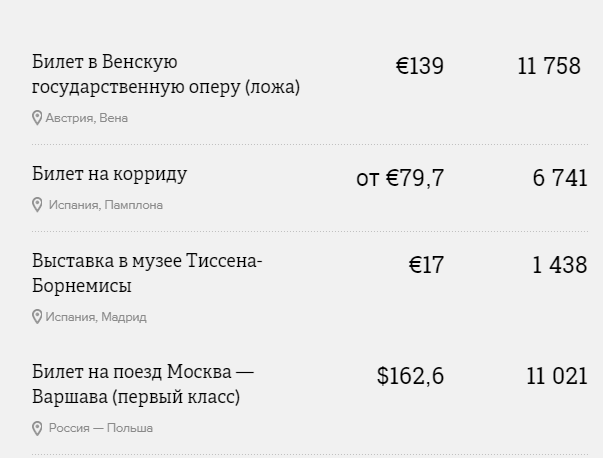
Task: Select the Выставка в музее Тиссена-Борнемисы title
Action: coord(147,273)
